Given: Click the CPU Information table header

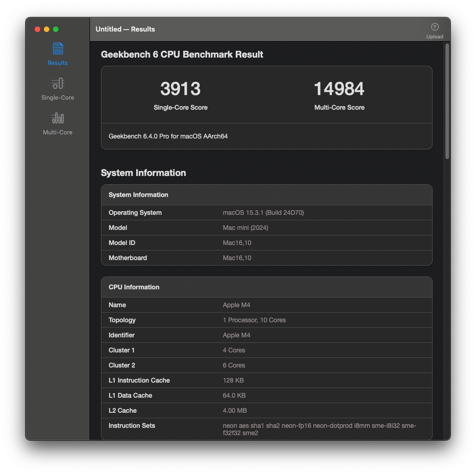Looking at the screenshot, I should 134,287.
